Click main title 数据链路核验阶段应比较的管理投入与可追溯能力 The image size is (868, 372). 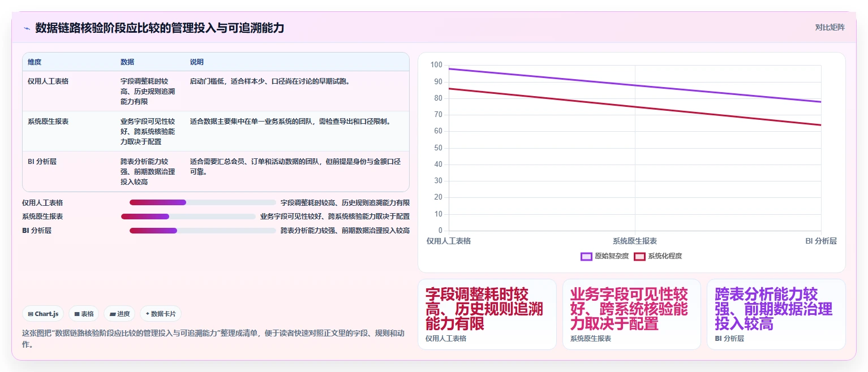point(160,28)
